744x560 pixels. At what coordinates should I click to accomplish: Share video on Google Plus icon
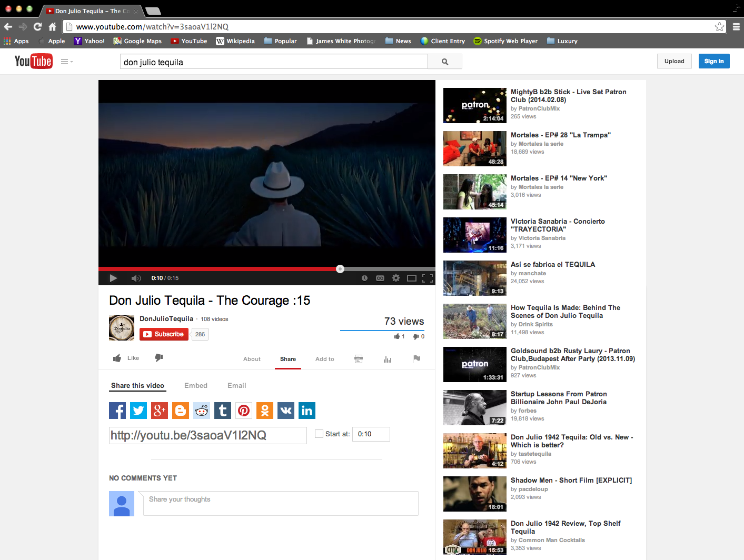(x=160, y=411)
